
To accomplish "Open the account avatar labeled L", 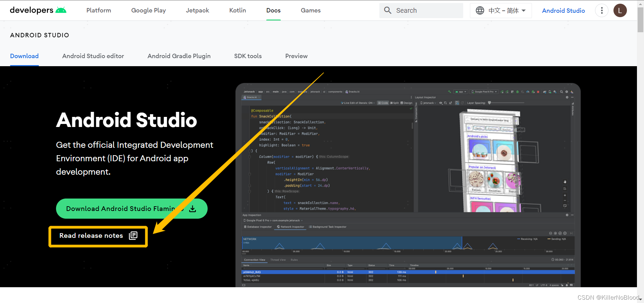I will click(x=620, y=10).
